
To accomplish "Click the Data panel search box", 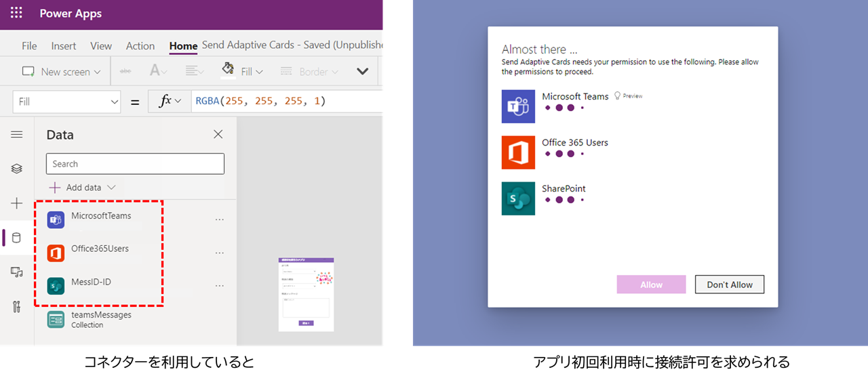I will pos(135,164).
